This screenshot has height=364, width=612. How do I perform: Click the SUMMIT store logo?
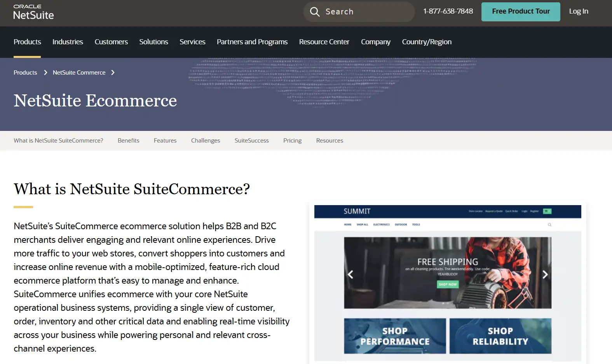click(x=357, y=211)
